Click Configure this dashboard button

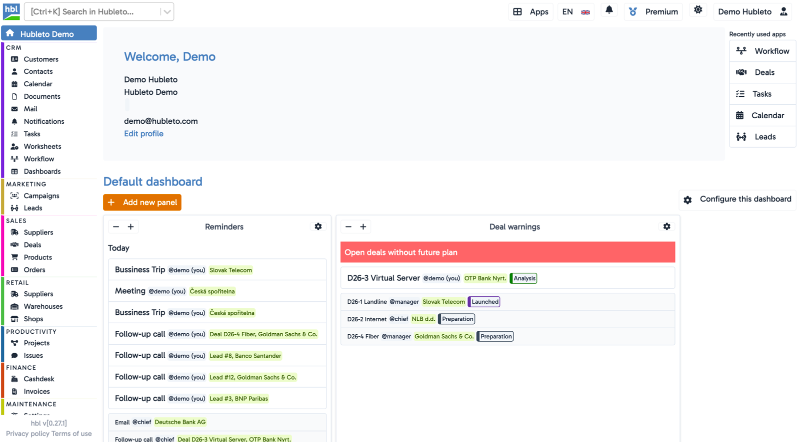click(738, 200)
